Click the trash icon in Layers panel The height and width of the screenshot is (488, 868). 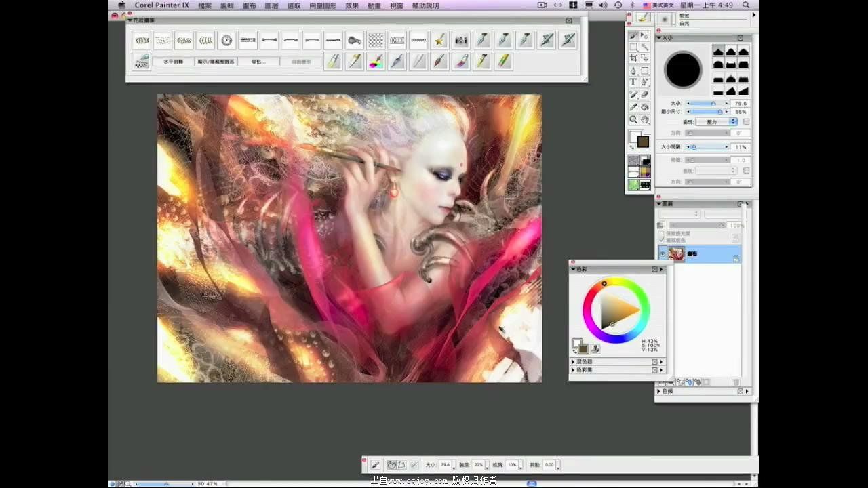tap(736, 382)
